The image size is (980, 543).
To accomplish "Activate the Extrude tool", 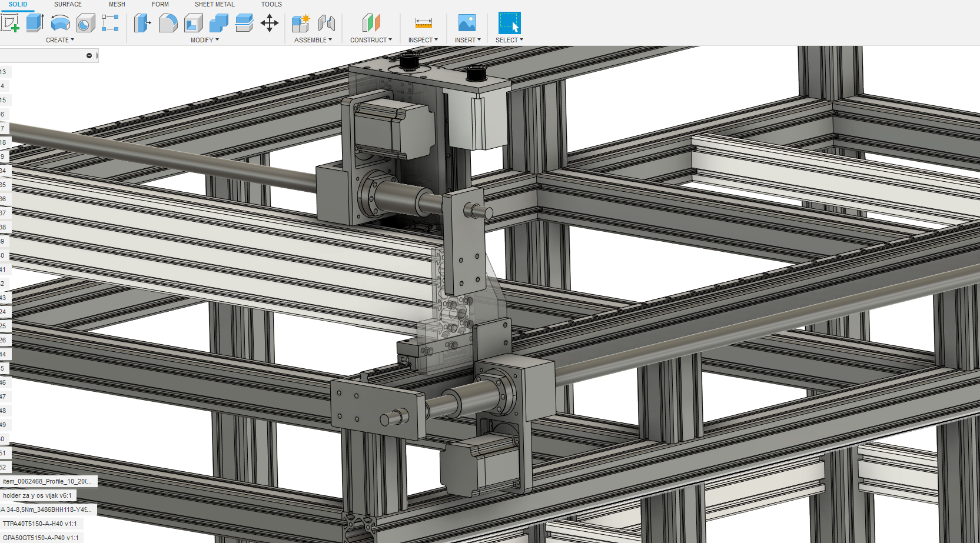I will 35,23.
